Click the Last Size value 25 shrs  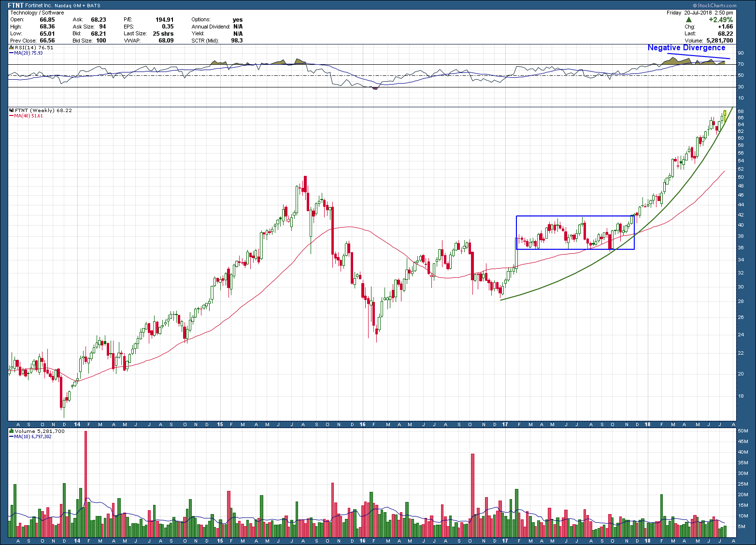pyautogui.click(x=163, y=34)
